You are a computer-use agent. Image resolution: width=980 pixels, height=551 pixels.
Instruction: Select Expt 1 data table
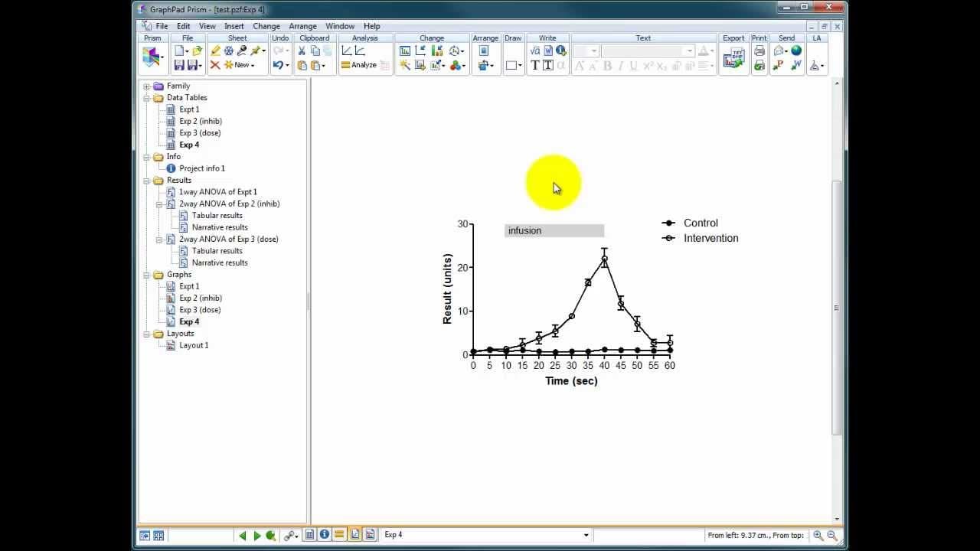[188, 109]
